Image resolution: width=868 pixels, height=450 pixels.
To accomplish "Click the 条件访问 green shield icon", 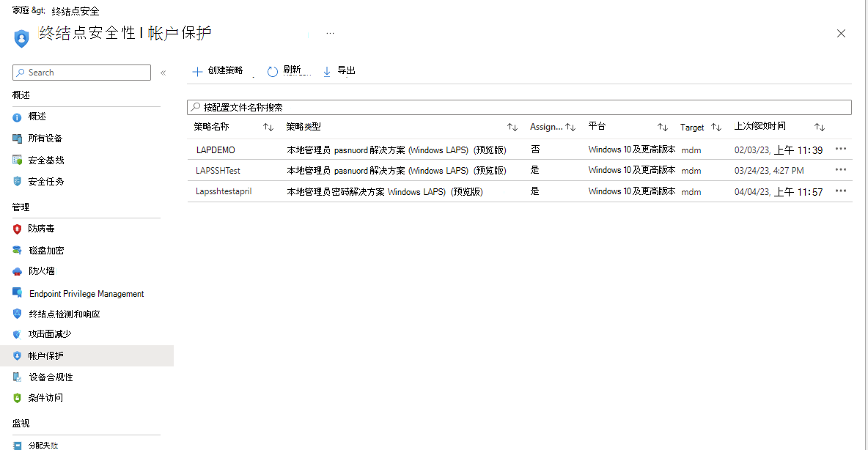I will click(x=17, y=398).
